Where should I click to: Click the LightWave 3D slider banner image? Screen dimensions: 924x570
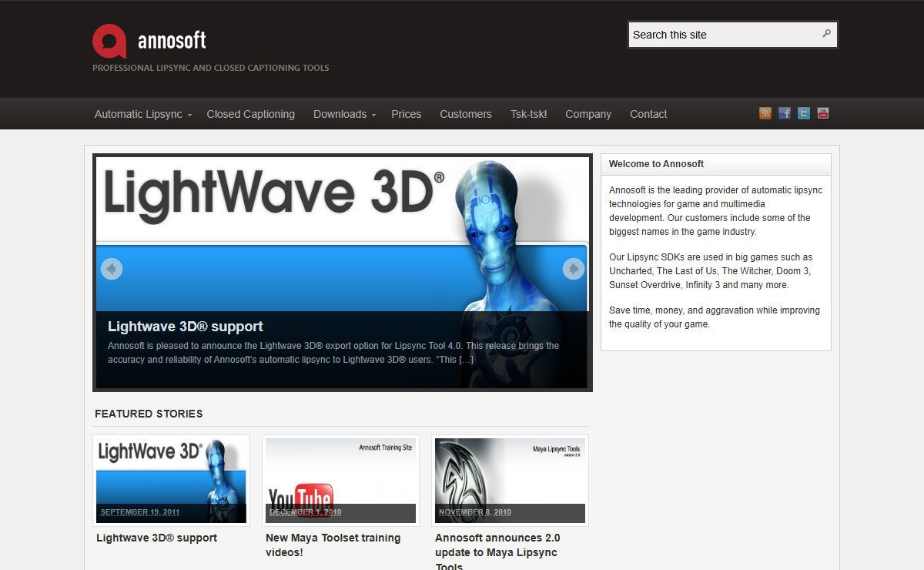[x=343, y=273]
